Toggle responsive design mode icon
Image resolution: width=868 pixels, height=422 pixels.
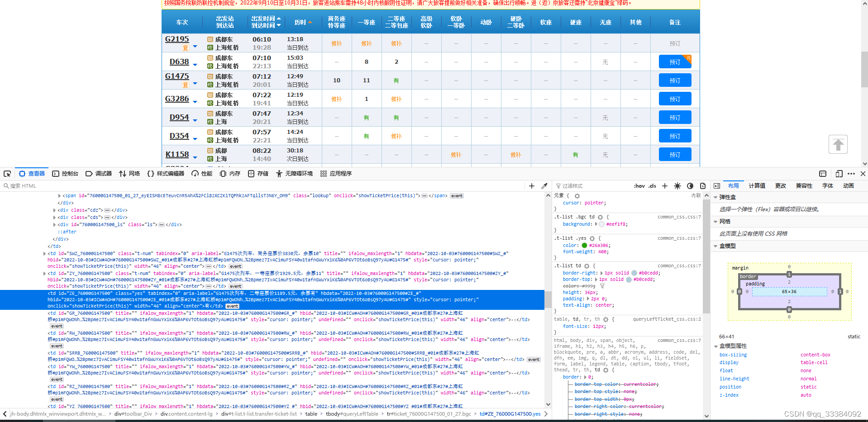click(839, 174)
